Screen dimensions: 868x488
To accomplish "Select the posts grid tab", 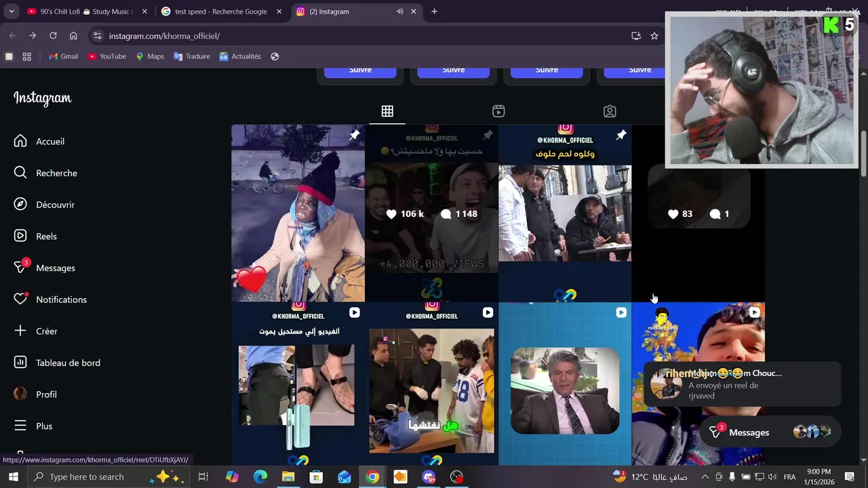I will 387,111.
